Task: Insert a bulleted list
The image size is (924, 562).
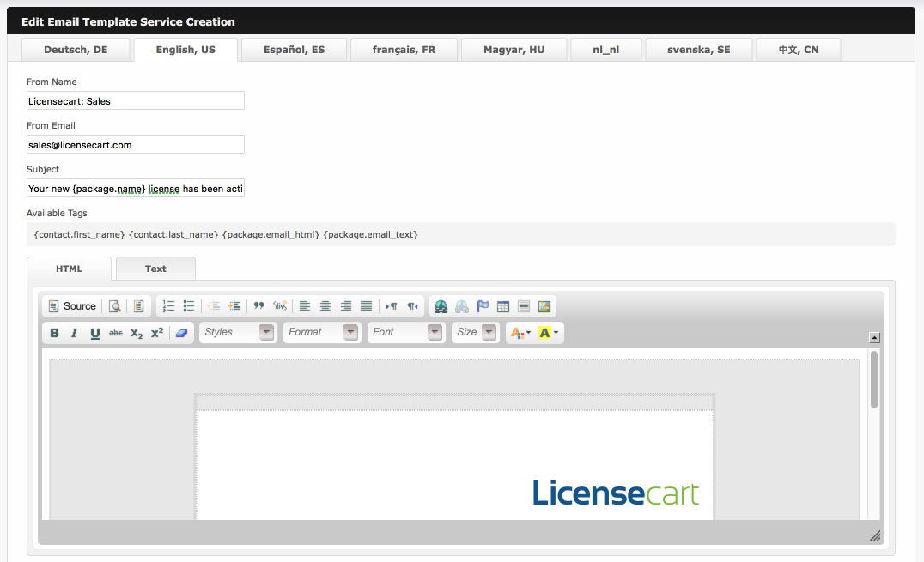Action: click(x=189, y=306)
